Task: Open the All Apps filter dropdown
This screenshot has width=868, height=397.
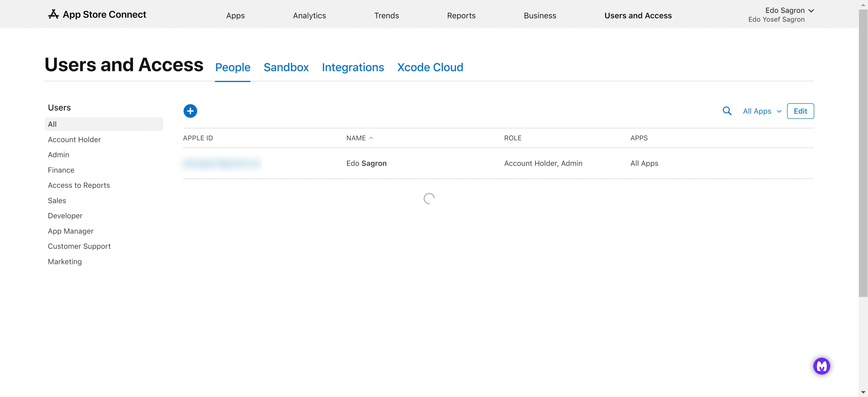Action: 762,111
